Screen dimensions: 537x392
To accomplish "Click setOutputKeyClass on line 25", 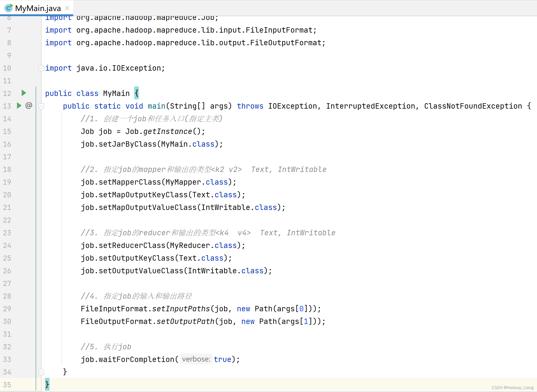I will click(x=137, y=258).
